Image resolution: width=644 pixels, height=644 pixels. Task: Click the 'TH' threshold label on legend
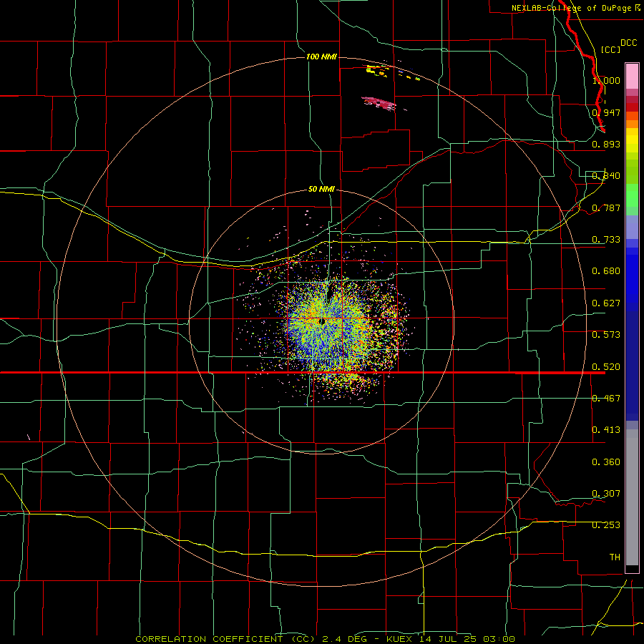615,557
